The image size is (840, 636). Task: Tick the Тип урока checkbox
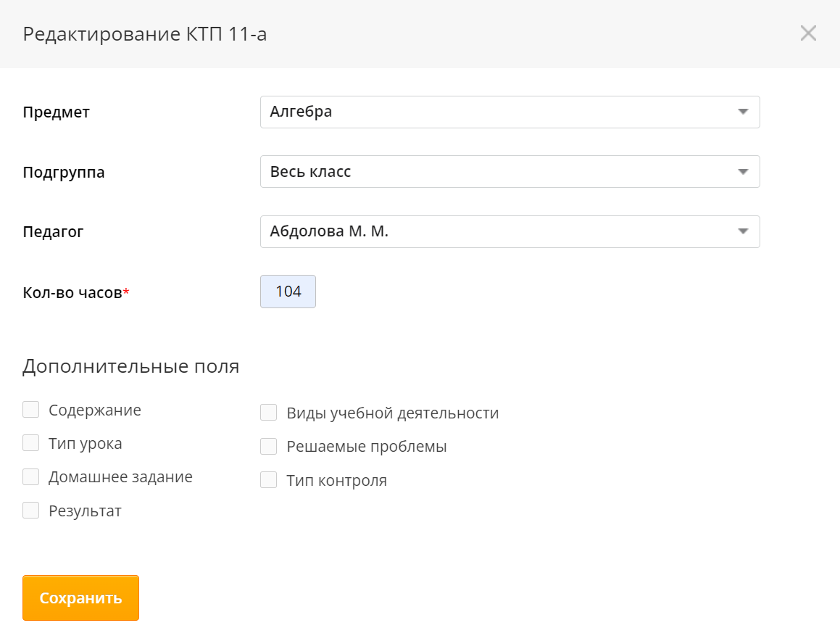coord(30,443)
